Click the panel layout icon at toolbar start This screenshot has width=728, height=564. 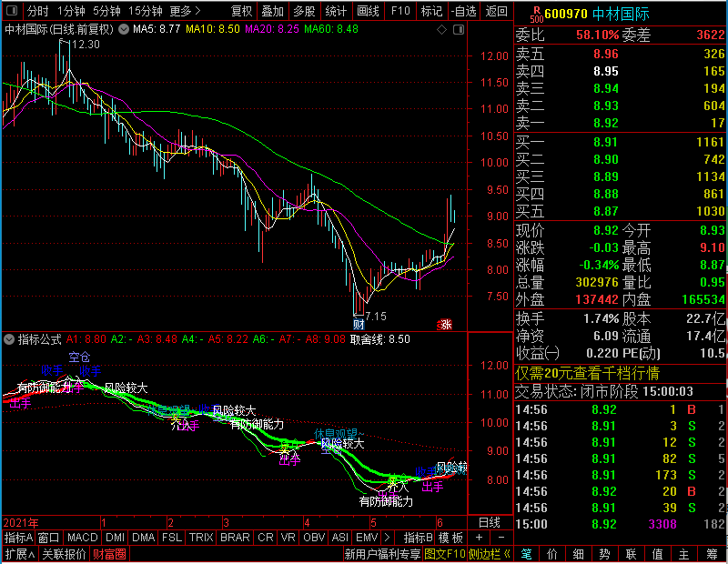tap(12, 10)
